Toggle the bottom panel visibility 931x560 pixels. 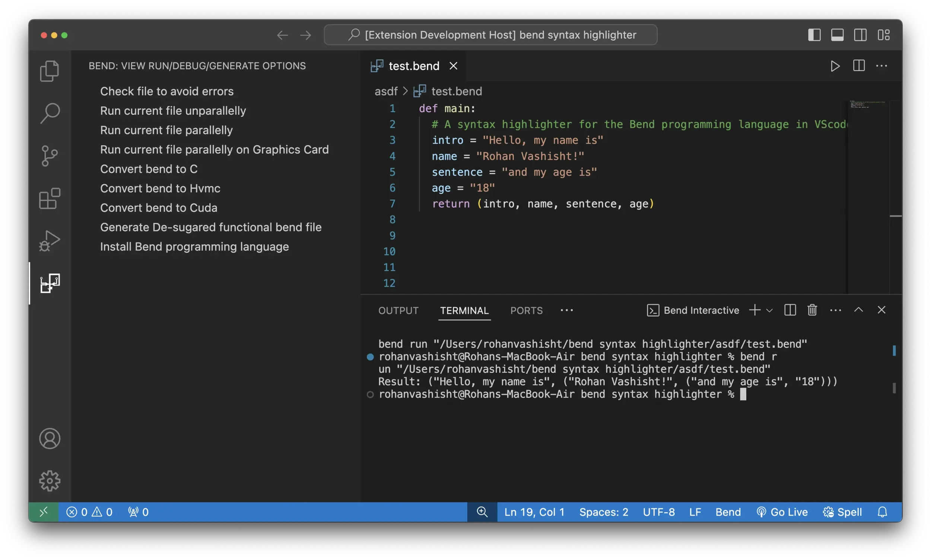(x=837, y=35)
